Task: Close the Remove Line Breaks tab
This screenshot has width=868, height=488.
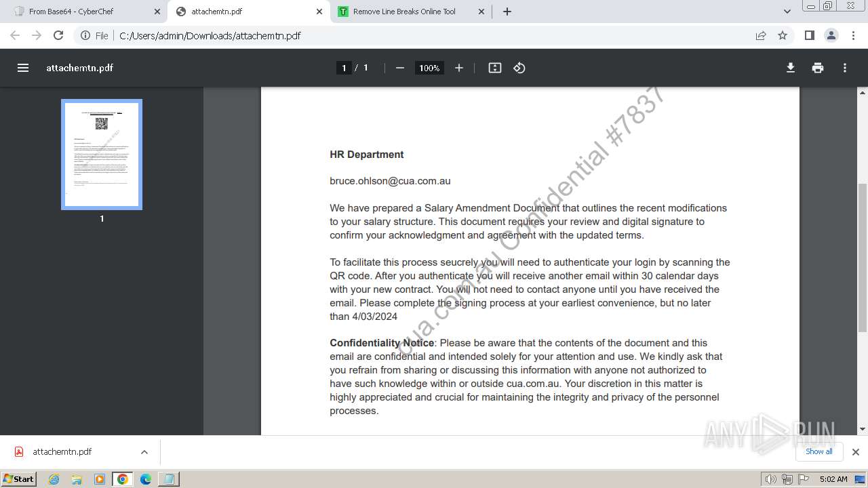Action: point(481,12)
